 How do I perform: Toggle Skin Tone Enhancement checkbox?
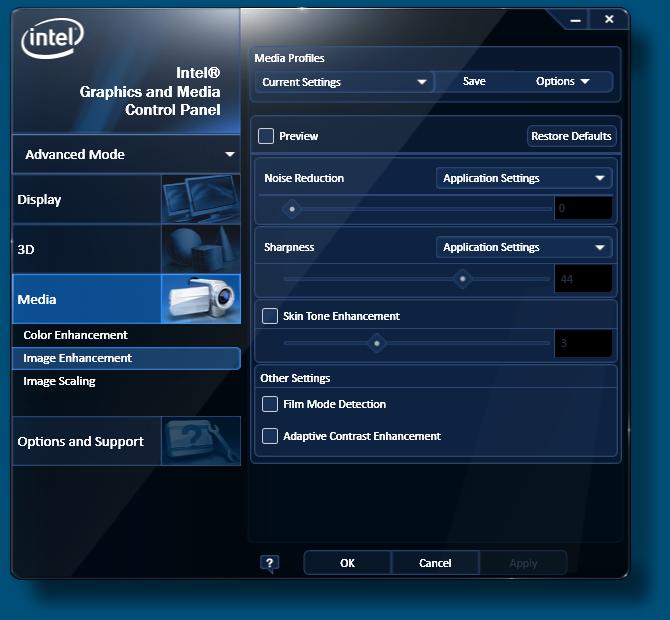[x=270, y=316]
